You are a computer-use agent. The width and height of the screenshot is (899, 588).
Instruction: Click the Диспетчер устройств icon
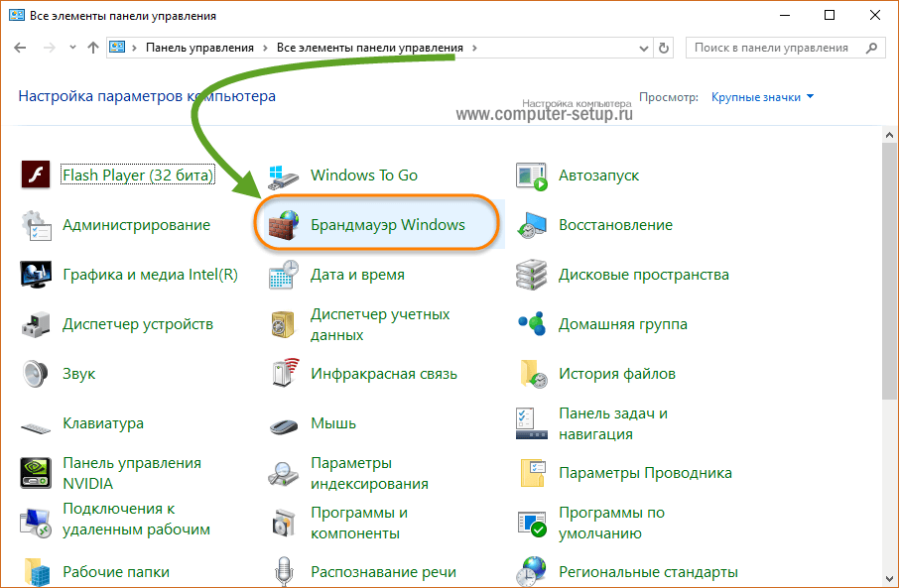tap(36, 324)
